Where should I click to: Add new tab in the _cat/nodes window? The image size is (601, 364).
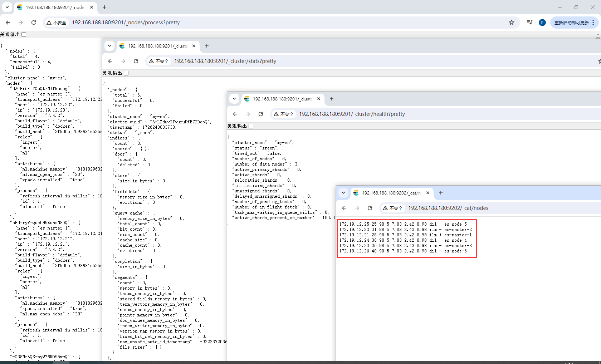coord(441,193)
